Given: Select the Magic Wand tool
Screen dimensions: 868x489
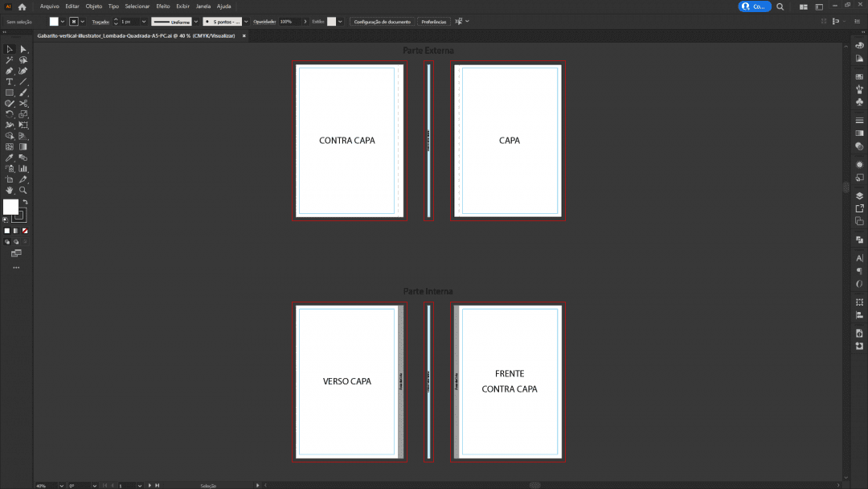Looking at the screenshot, I should pyautogui.click(x=10, y=60).
